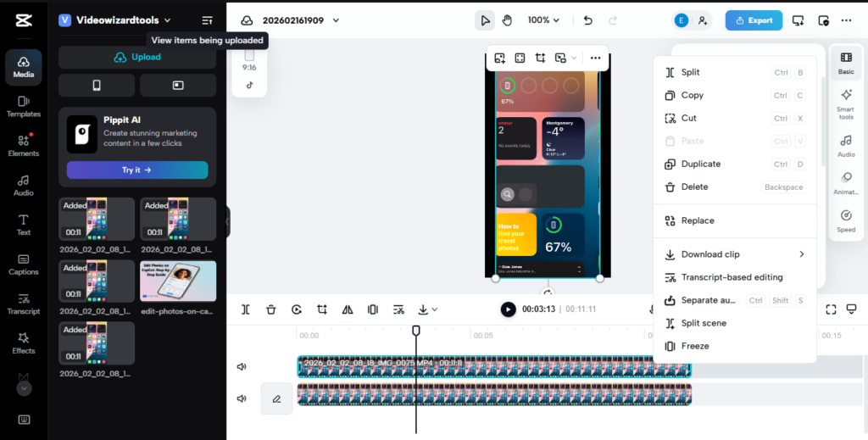
Task: Choose Split scene from context menu
Action: pyautogui.click(x=735, y=323)
